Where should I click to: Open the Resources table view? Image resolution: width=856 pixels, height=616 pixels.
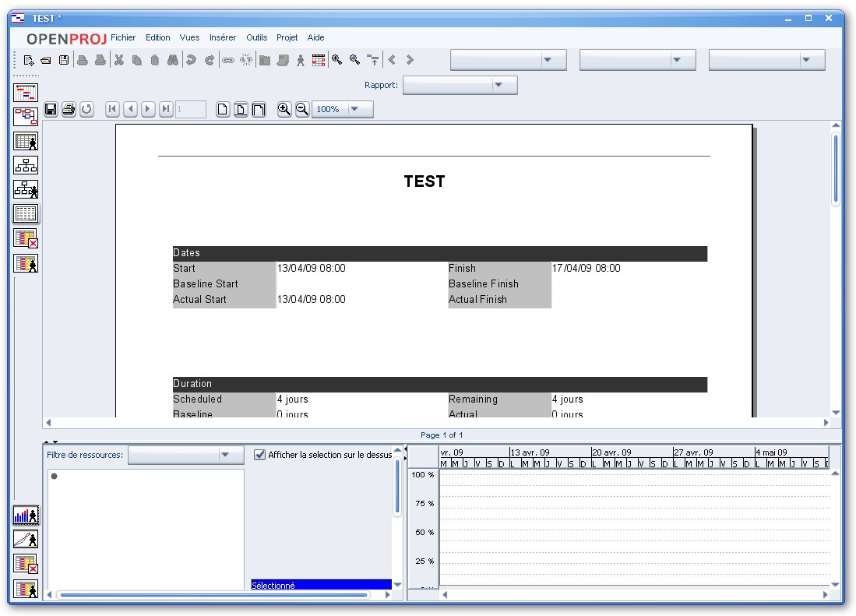tap(26, 141)
